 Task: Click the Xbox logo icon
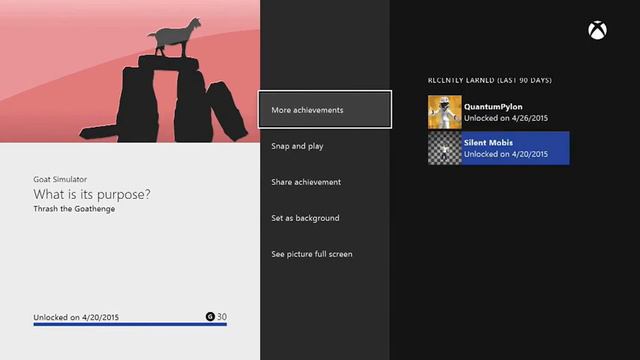coord(597,30)
